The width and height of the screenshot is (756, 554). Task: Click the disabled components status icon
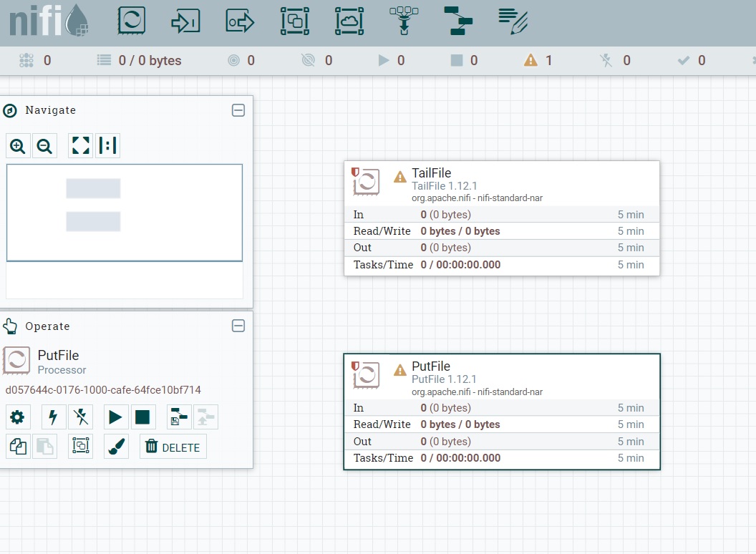[606, 60]
